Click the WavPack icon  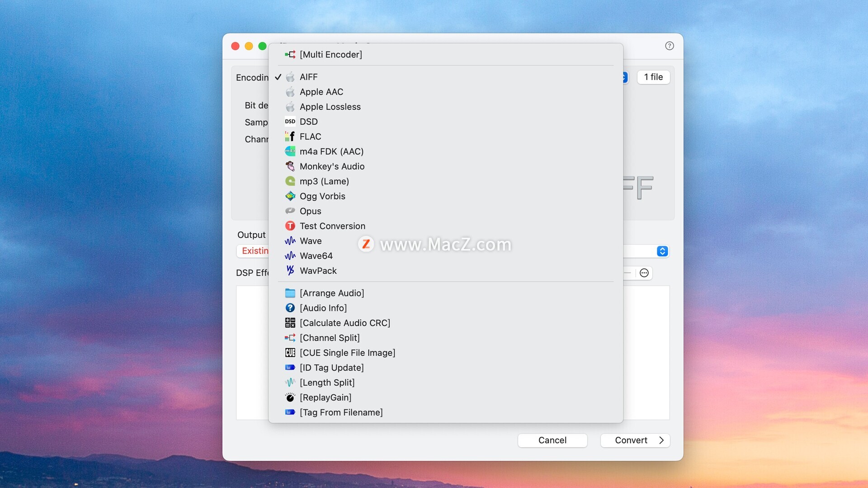click(x=290, y=271)
